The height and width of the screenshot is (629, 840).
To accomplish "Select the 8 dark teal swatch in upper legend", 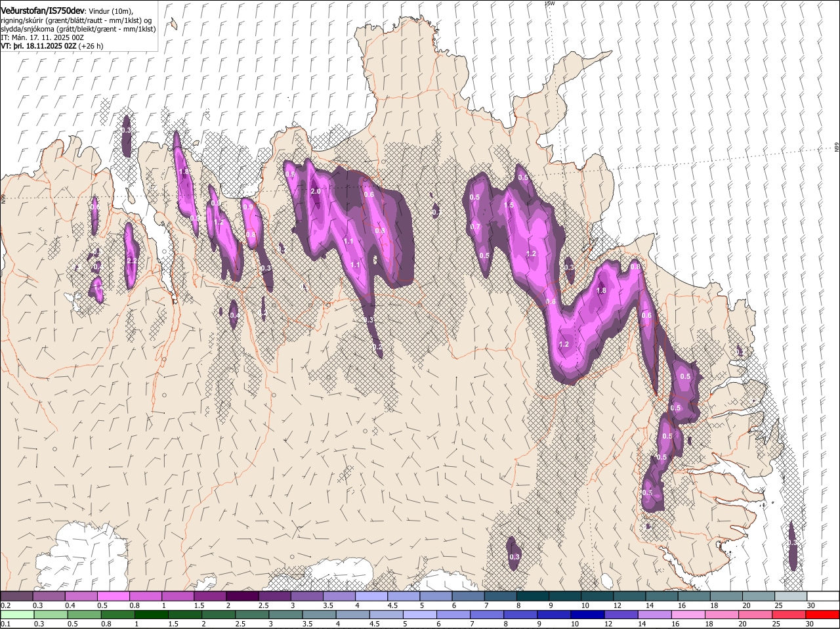I will pos(532,596).
